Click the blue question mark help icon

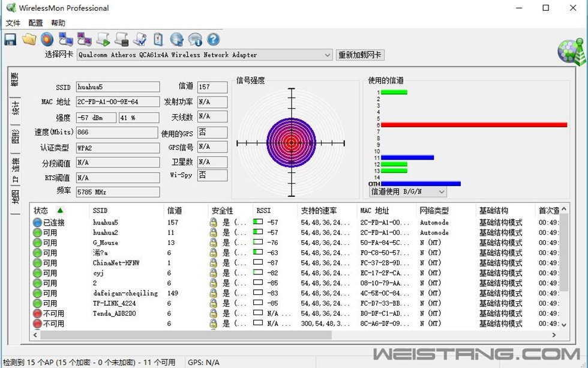point(214,40)
